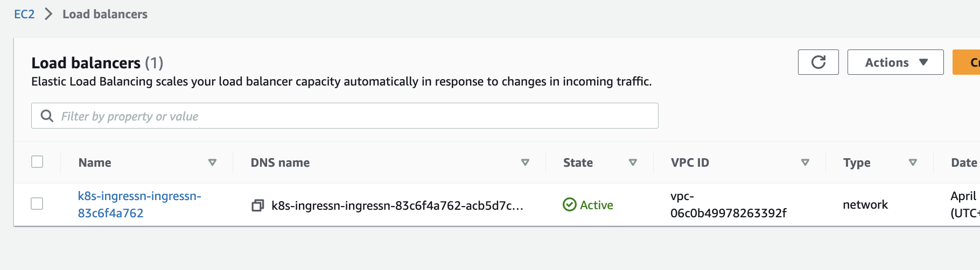This screenshot has height=270, width=980.
Task: Click the search magnifier icon in filter
Action: point(47,116)
